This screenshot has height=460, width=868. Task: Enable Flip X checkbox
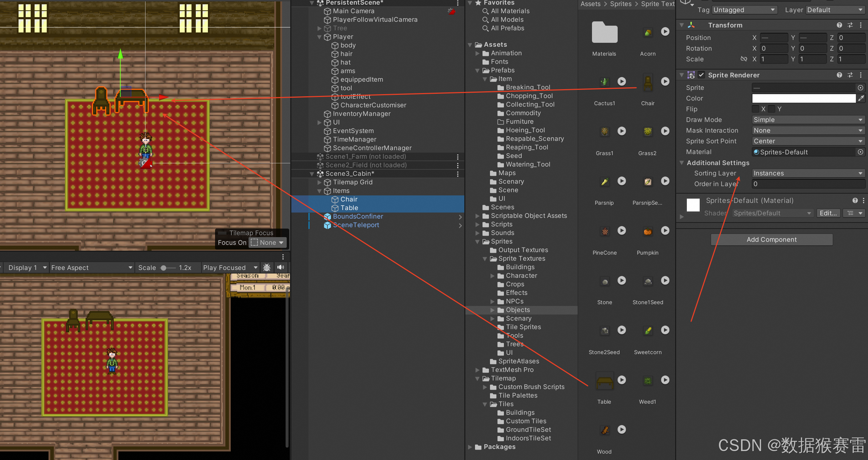(756, 109)
